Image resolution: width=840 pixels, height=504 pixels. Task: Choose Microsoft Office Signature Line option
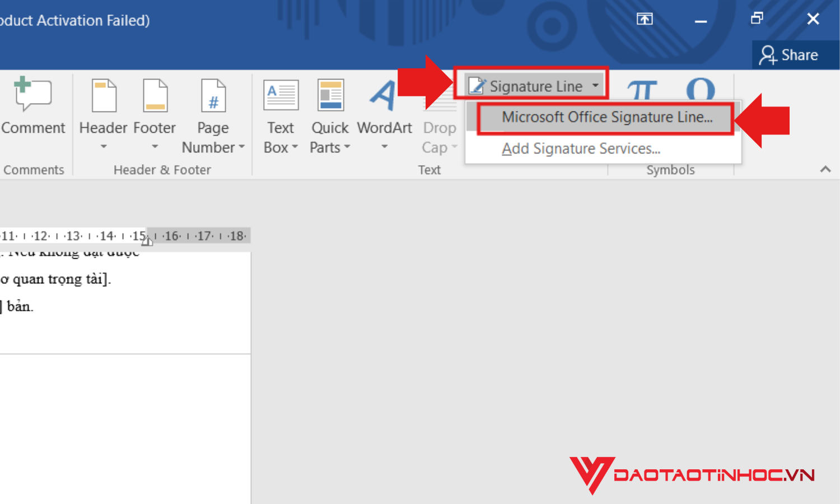606,117
